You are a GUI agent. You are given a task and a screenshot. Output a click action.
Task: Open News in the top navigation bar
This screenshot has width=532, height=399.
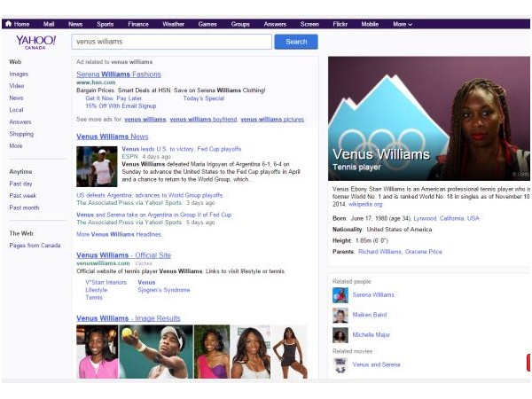(75, 24)
